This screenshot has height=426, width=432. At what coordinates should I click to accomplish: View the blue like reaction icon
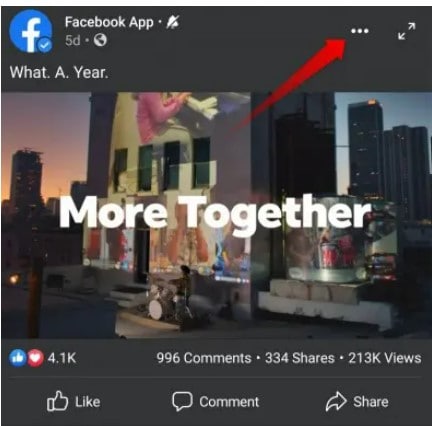coord(17,358)
